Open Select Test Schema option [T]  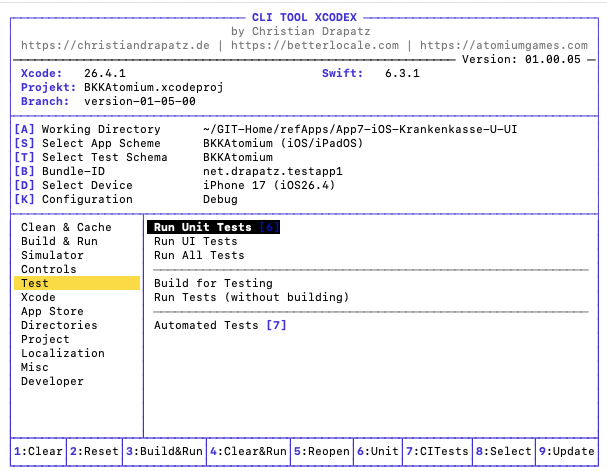[91, 157]
